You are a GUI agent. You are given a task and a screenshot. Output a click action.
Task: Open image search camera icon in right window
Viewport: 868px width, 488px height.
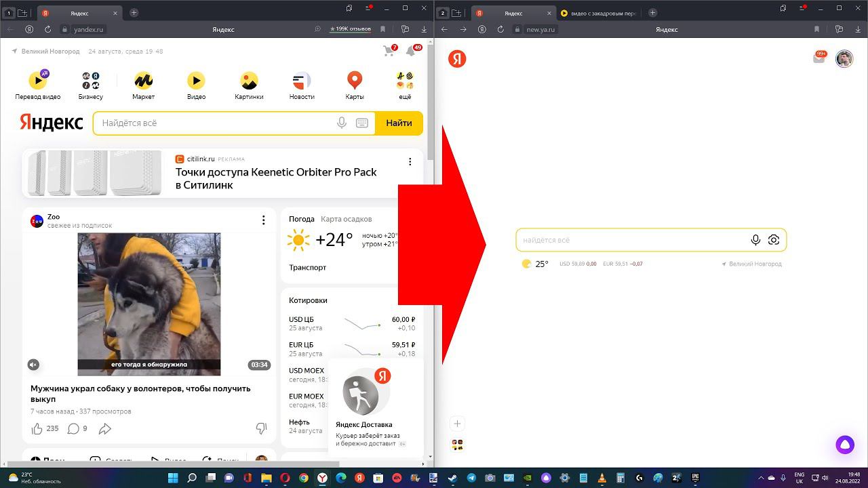click(774, 240)
